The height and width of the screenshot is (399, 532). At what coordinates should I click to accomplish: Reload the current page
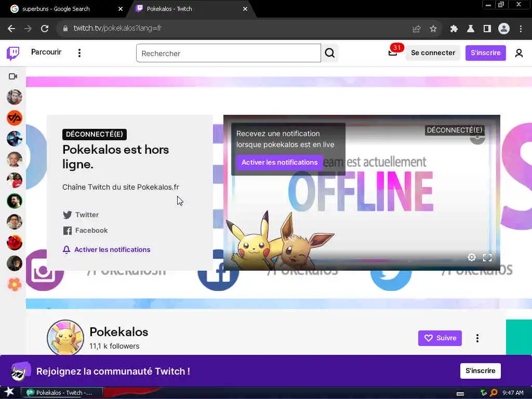click(45, 29)
